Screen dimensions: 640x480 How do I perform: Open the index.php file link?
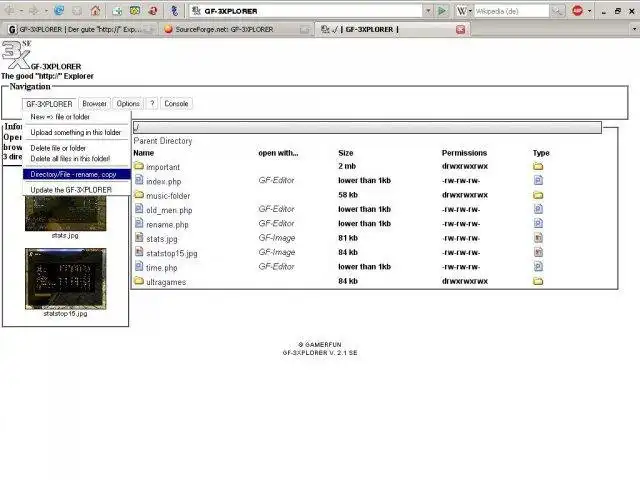tap(164, 181)
